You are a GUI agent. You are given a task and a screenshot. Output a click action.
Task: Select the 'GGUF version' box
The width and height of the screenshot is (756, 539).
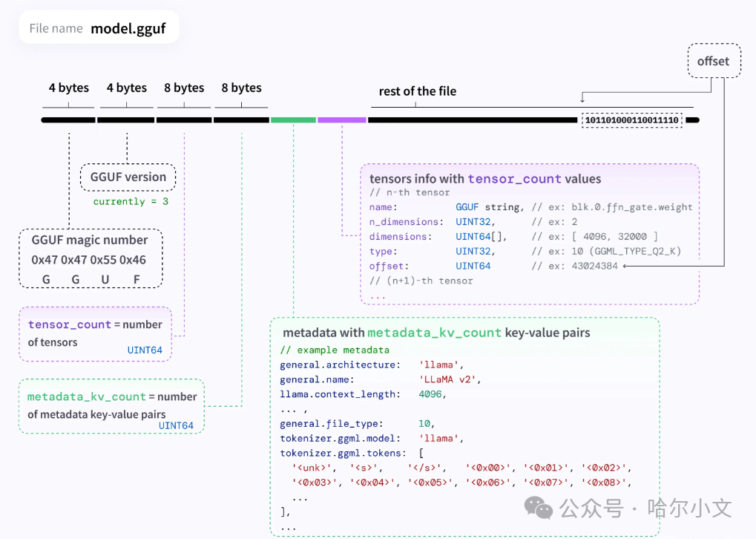coord(128,177)
